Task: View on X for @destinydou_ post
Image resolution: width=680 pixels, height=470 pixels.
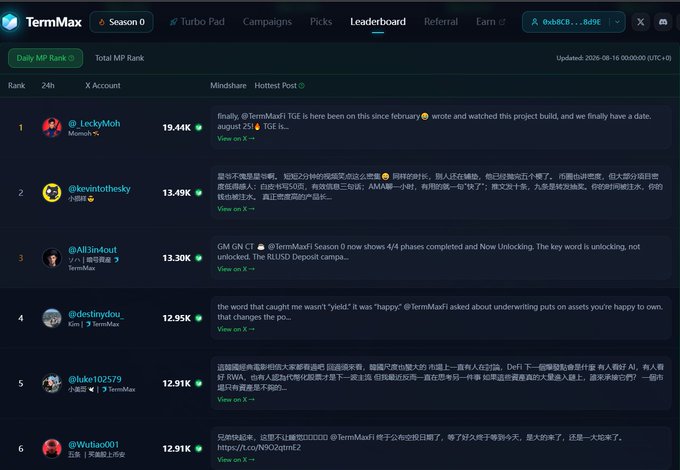Action: click(236, 330)
